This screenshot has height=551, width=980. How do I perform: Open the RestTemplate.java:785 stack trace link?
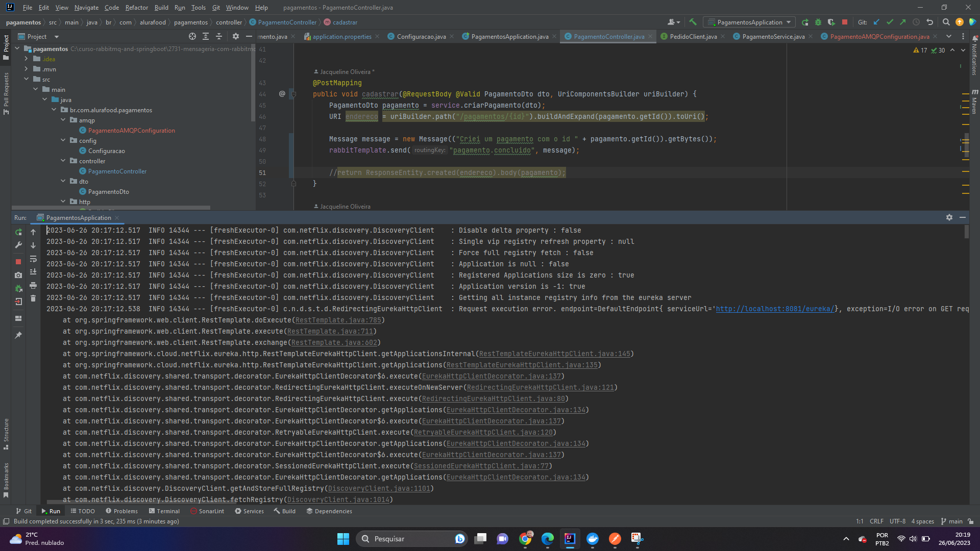pos(338,320)
